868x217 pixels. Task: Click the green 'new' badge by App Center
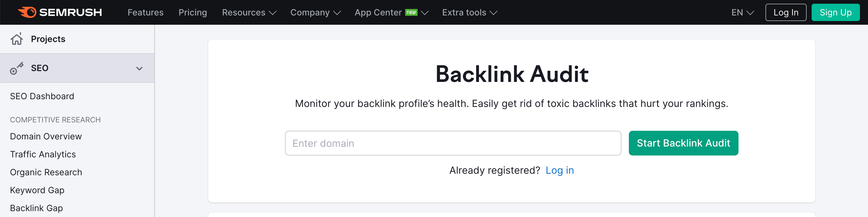coord(411,12)
